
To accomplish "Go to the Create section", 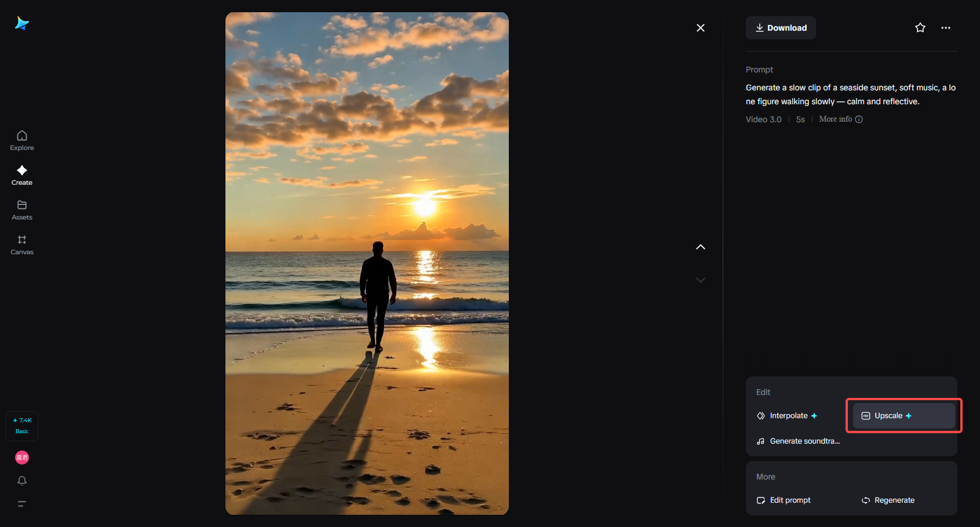I will (22, 175).
